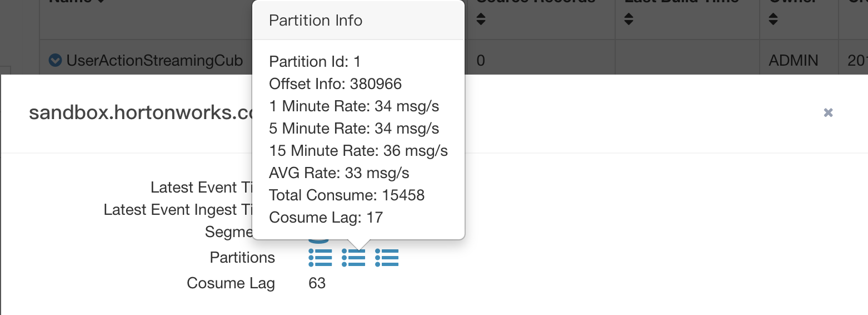Image resolution: width=868 pixels, height=315 pixels.
Task: Sort by the Source Records column
Action: click(481, 19)
